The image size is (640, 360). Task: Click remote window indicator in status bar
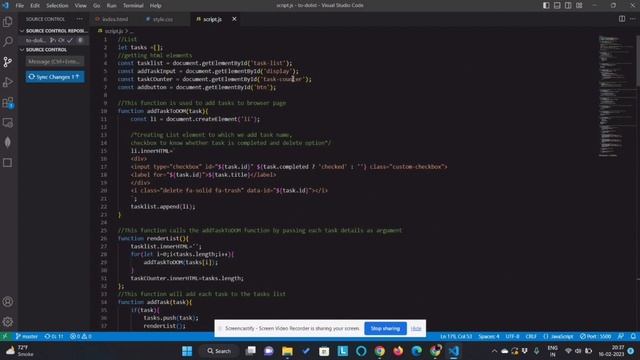5,336
